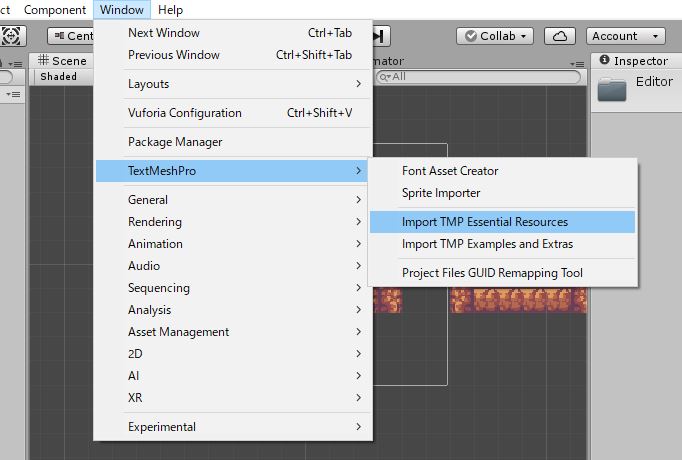Expand TextMeshPro submenu
Viewport: 682px width, 460px height.
[x=232, y=171]
